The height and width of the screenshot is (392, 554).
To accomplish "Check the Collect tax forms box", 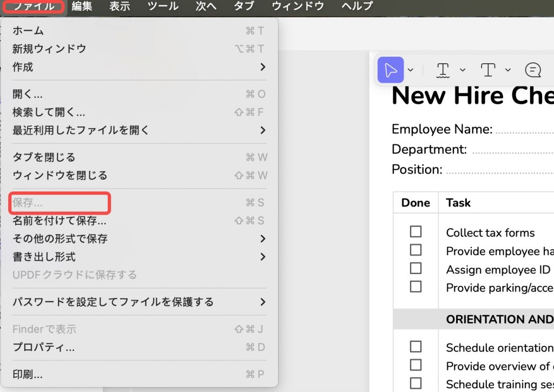I will 415,231.
